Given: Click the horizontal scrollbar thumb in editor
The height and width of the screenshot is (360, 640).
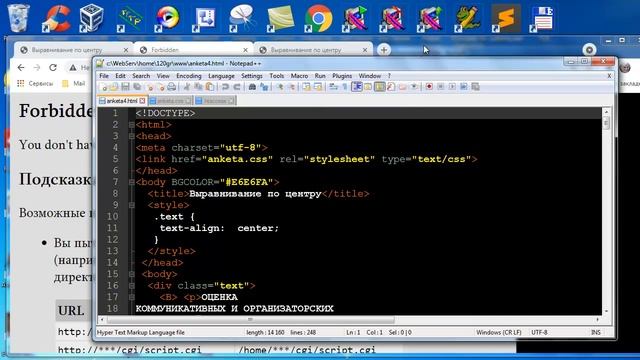Looking at the screenshot, I should pyautogui.click(x=250, y=320).
